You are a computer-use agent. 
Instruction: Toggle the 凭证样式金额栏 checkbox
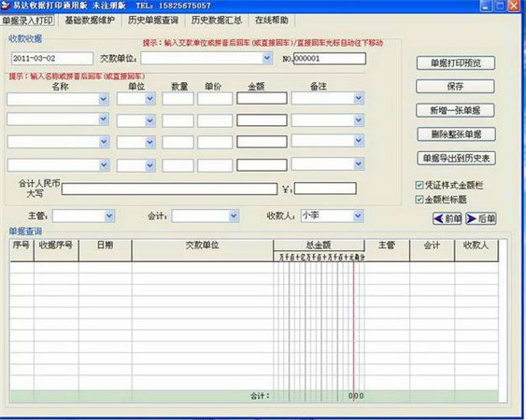click(x=419, y=185)
